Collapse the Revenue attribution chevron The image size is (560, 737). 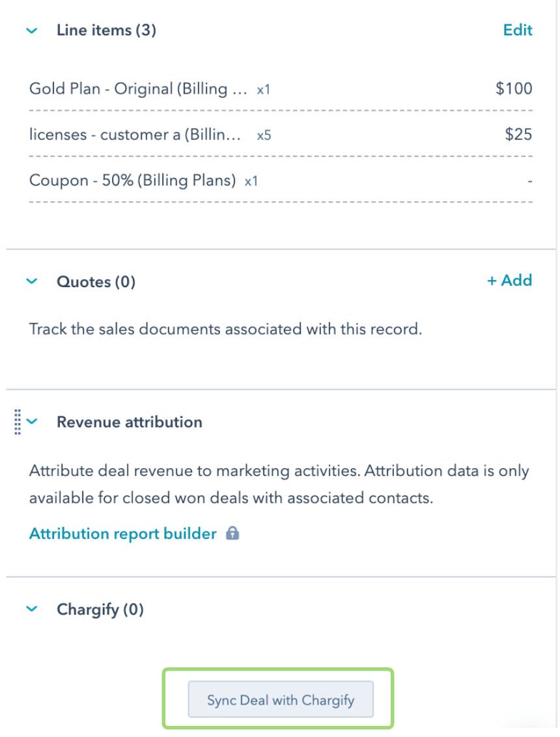[33, 422]
